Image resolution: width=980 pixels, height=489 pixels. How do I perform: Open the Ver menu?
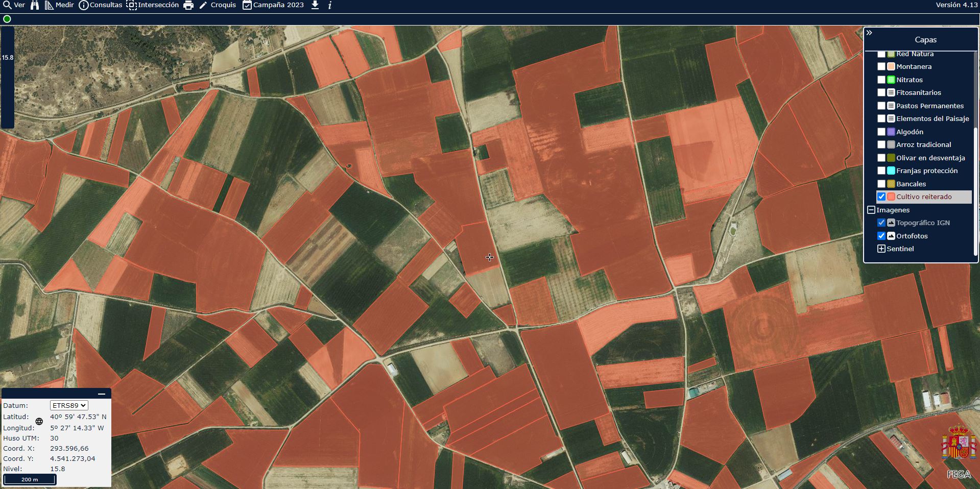pyautogui.click(x=14, y=5)
